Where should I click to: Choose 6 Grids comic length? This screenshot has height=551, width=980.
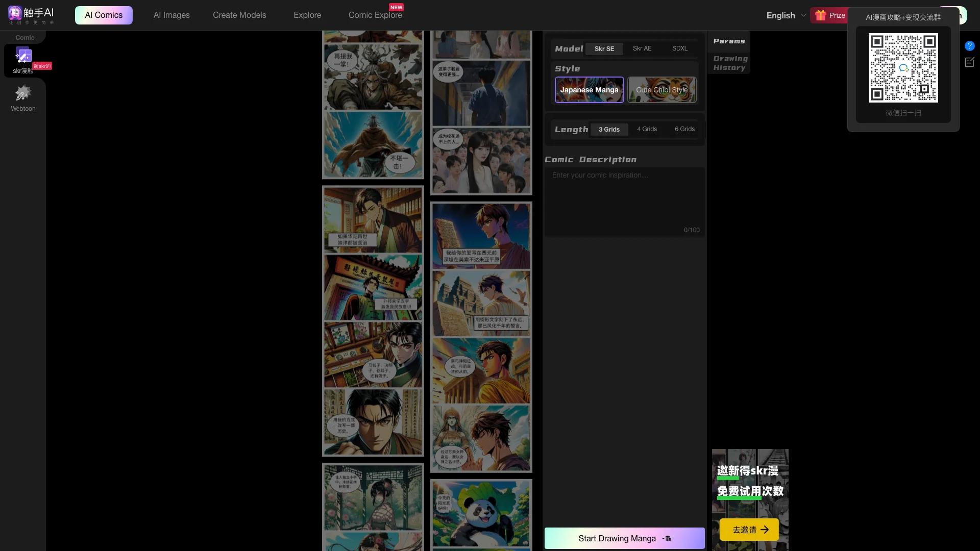684,129
